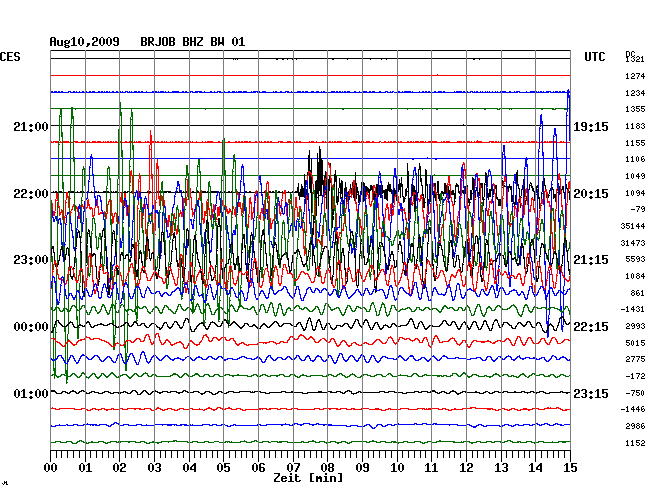This screenshot has width=650, height=494.
Task: Click the DC offset value 5593
Action: point(635,259)
